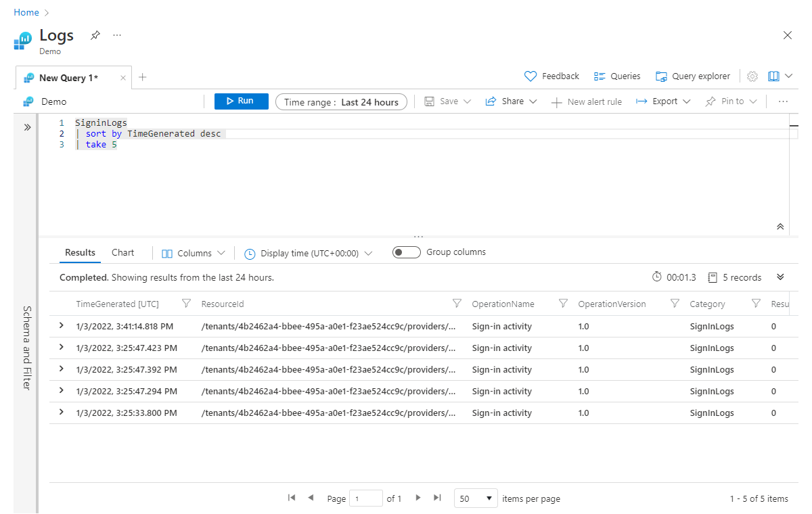Screen dimensions: 812x514
Task: Filter the OperationVersion column
Action: pos(675,304)
